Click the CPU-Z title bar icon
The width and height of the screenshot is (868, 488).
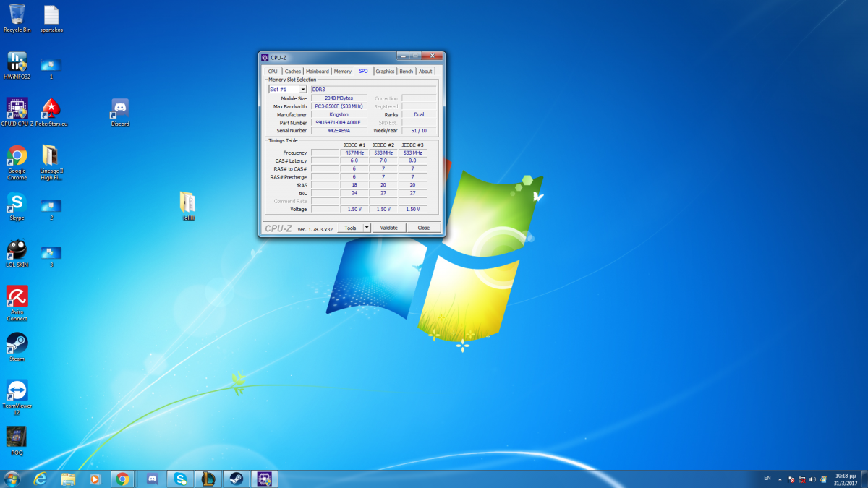[265, 58]
